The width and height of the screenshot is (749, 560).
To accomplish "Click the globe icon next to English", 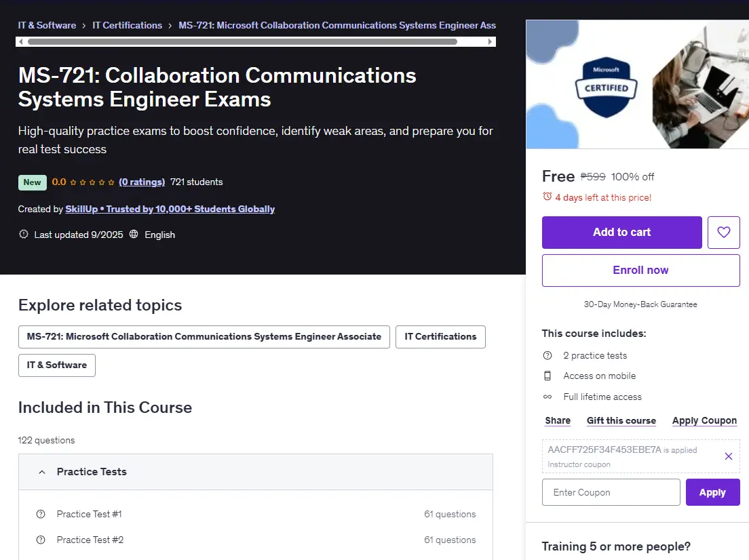I will point(134,234).
